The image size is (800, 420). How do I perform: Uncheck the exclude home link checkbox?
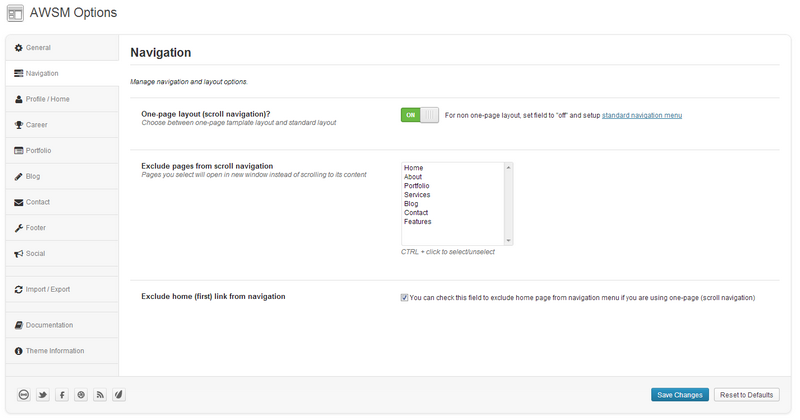click(x=404, y=297)
